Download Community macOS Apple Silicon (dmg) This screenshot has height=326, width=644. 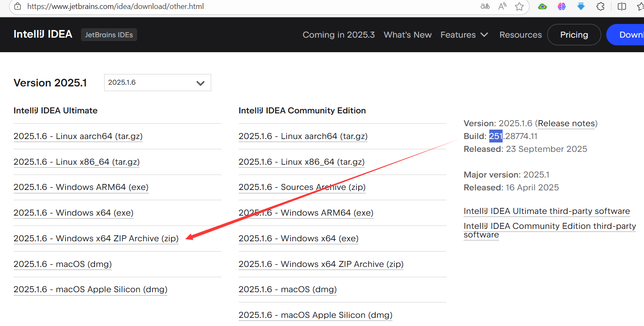tap(315, 315)
